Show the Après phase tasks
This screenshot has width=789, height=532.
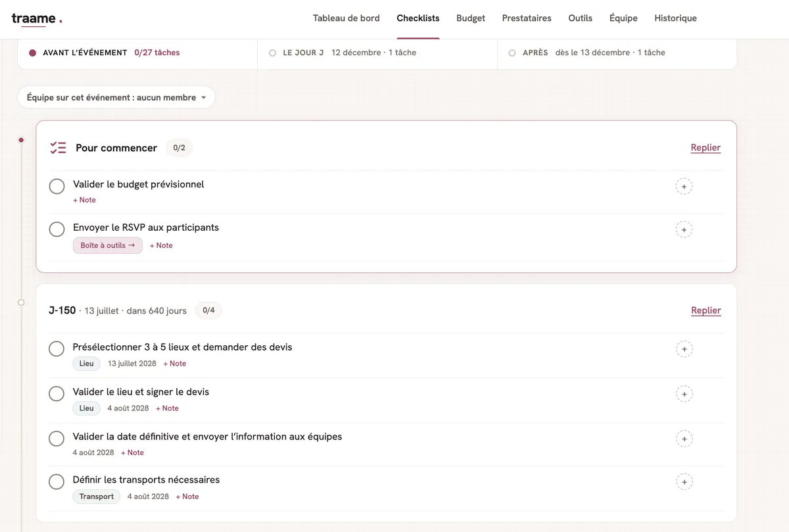point(617,53)
